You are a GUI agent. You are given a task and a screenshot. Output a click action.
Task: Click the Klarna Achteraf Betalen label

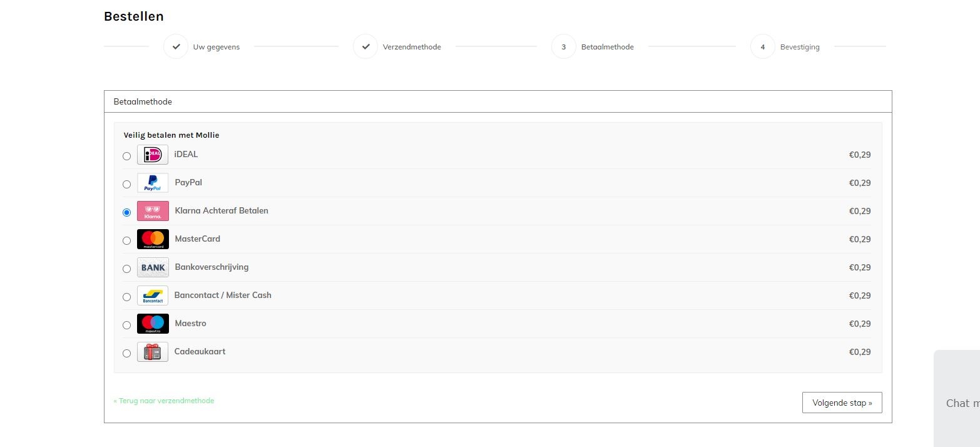click(222, 210)
